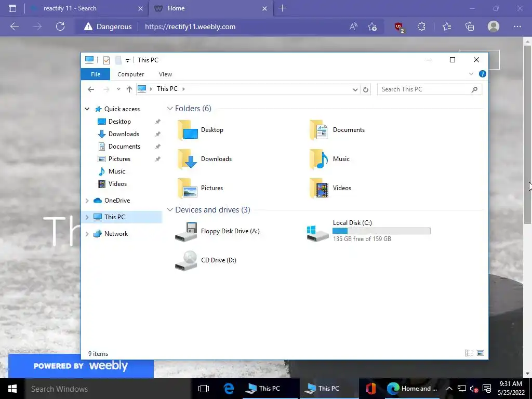Open the Documents folder in Folders section

(337, 130)
